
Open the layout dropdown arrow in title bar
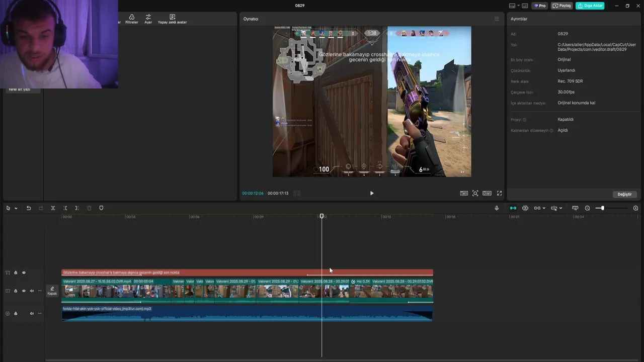(x=518, y=6)
